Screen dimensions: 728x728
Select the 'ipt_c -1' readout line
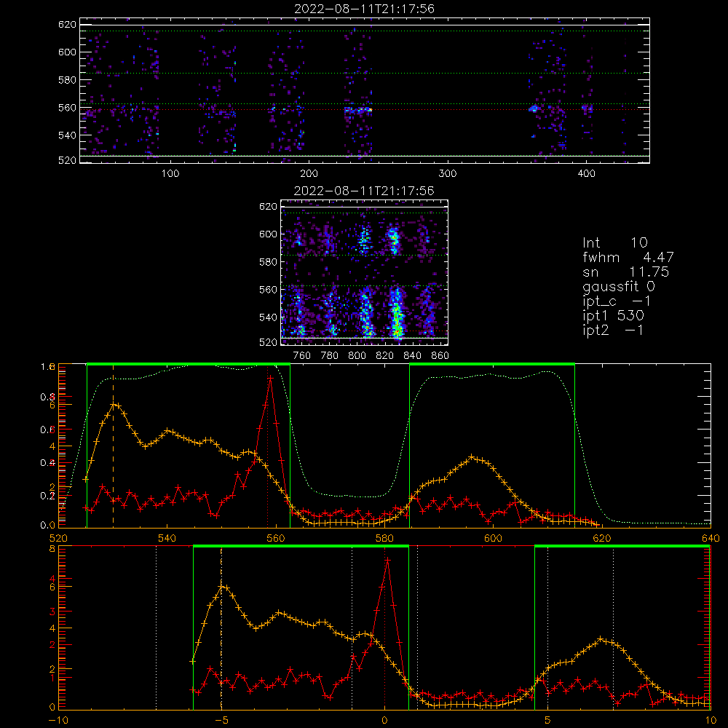(617, 301)
